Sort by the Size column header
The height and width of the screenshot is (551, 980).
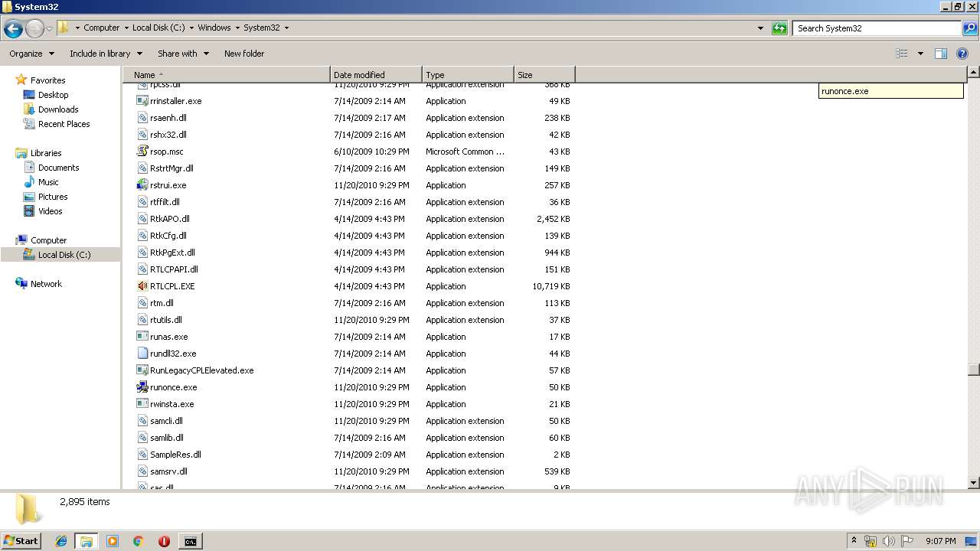(544, 75)
